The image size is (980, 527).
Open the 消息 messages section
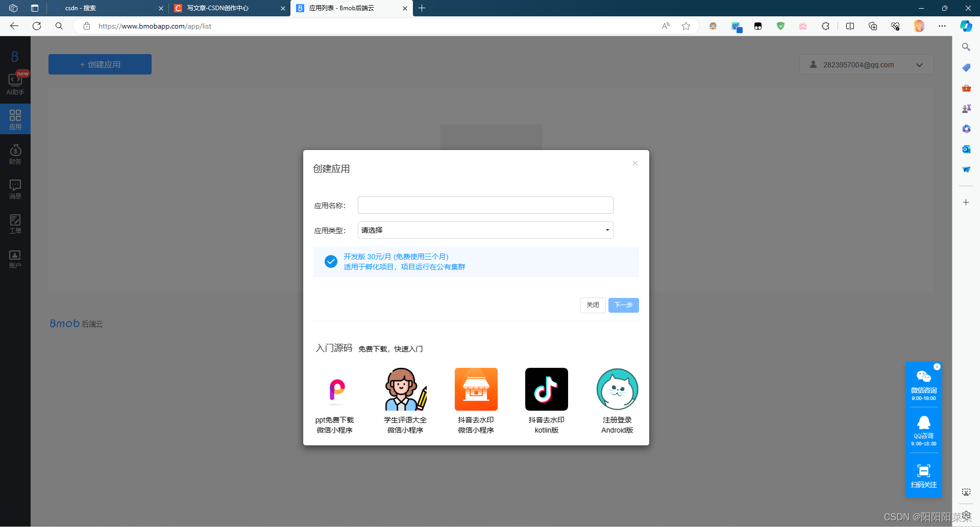point(15,189)
